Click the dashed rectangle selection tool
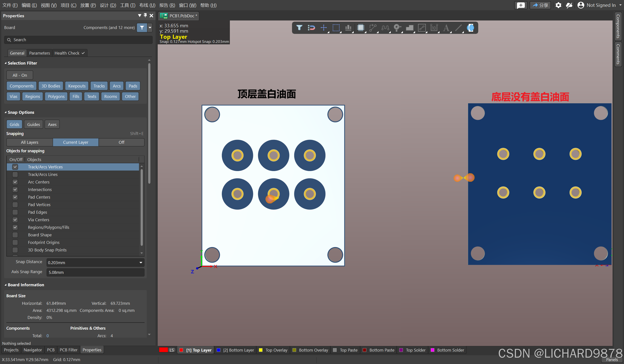The width and height of the screenshot is (624, 364). pos(336,28)
